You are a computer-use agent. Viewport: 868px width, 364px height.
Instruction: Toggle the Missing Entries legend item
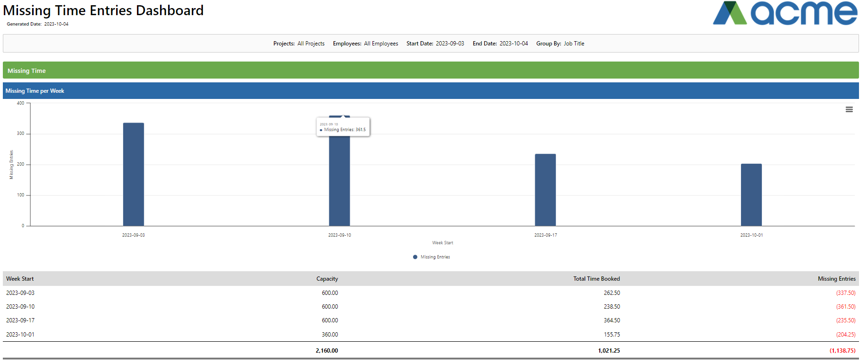tap(432, 257)
